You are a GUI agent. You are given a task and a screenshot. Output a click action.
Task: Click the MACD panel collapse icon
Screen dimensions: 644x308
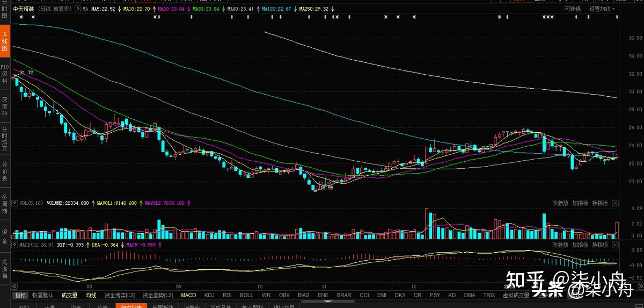[x=15, y=245]
